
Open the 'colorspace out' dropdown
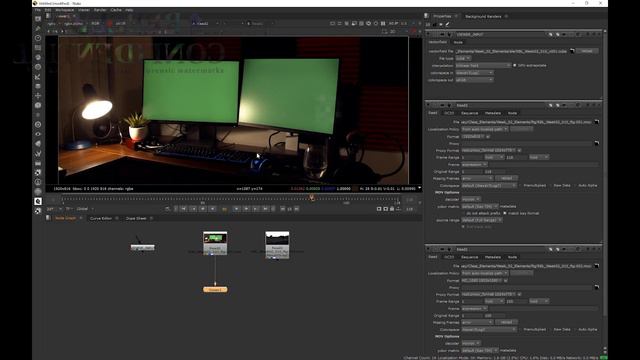pos(474,80)
